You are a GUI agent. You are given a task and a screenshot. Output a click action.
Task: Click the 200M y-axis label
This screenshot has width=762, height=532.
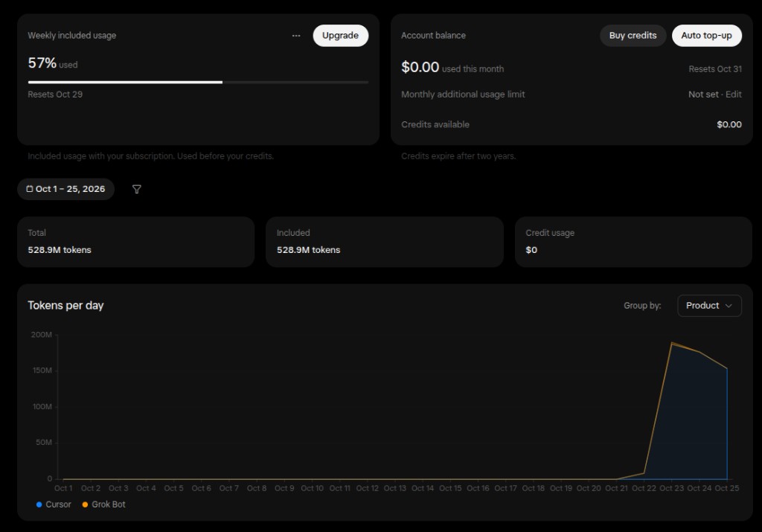pos(42,335)
